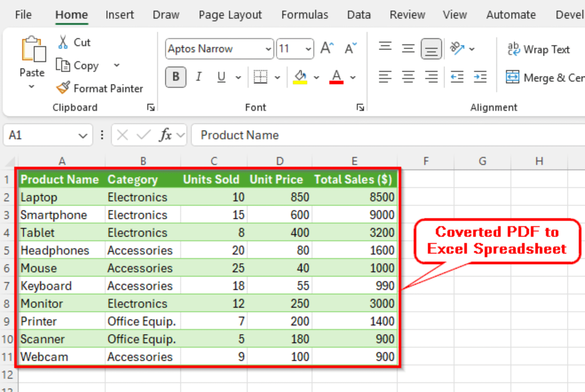Toggle Bottom Align
This screenshot has height=392, width=585.
click(x=431, y=49)
